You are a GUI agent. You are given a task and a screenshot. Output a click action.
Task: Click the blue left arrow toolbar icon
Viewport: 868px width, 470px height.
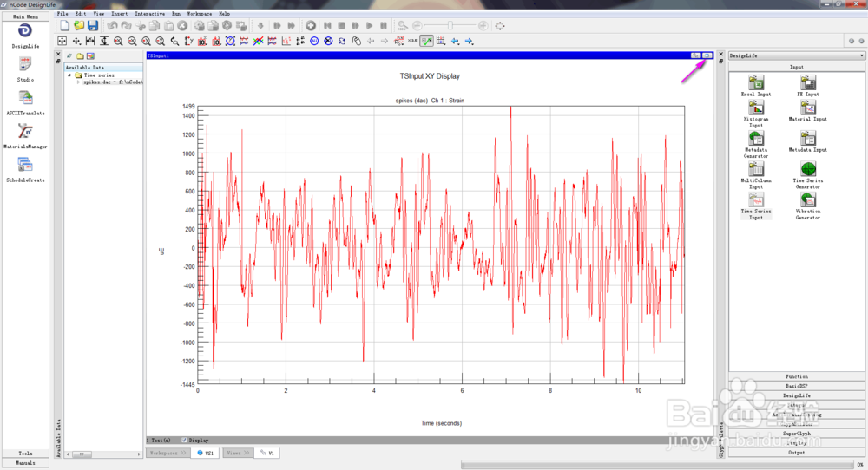click(455, 42)
